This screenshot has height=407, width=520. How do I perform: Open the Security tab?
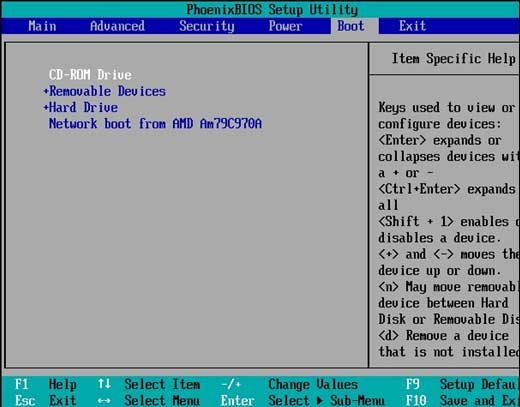click(207, 26)
